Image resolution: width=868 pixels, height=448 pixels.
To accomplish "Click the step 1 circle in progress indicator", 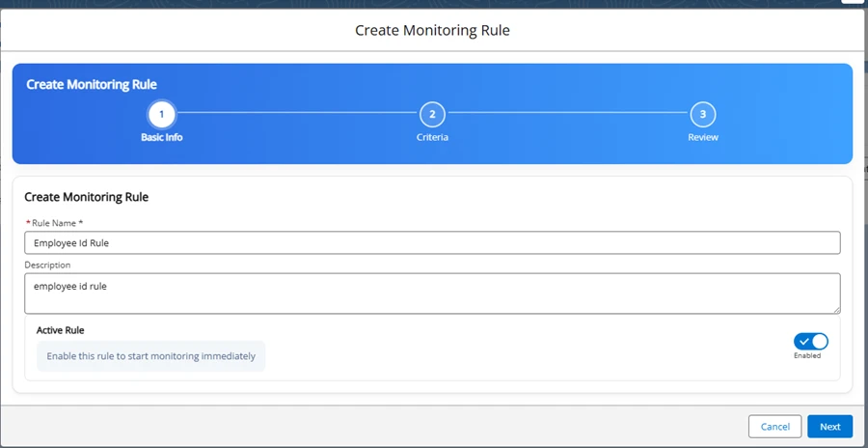I will (161, 115).
